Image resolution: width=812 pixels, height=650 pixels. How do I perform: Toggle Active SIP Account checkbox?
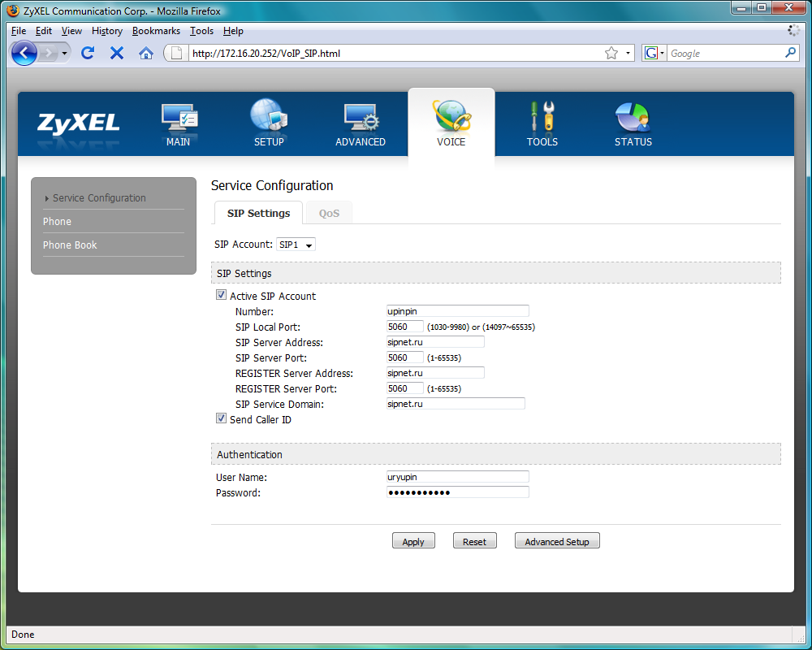[221, 295]
